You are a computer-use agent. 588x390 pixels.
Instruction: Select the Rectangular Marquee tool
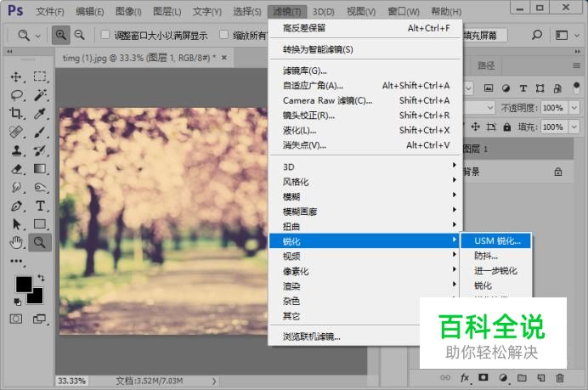(x=40, y=76)
